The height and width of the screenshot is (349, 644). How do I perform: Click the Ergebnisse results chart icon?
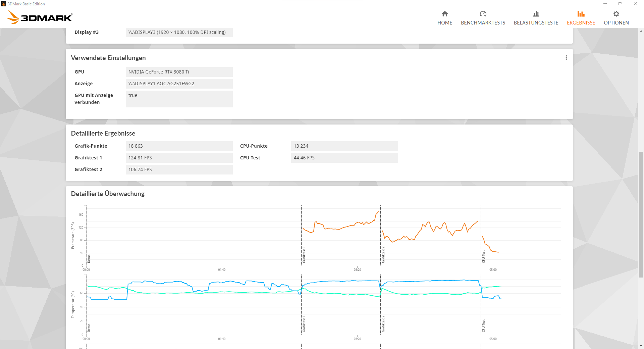[581, 14]
